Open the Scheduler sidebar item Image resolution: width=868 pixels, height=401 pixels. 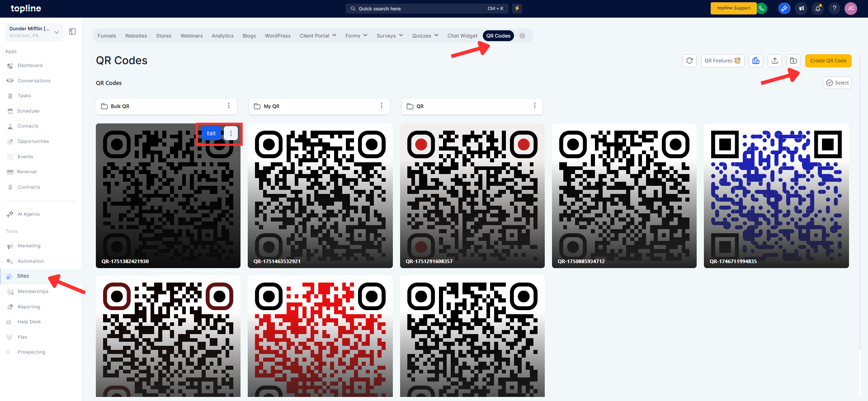click(28, 111)
